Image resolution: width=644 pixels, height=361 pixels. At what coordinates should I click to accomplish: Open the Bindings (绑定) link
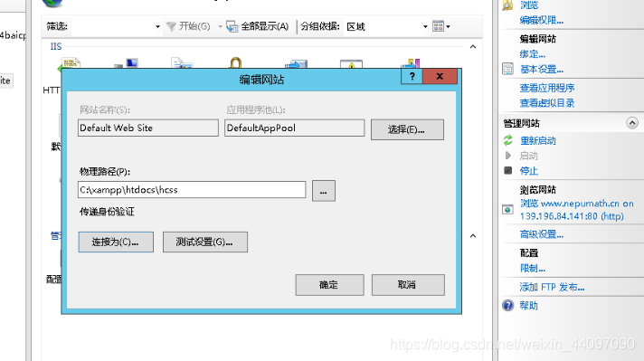tap(532, 54)
